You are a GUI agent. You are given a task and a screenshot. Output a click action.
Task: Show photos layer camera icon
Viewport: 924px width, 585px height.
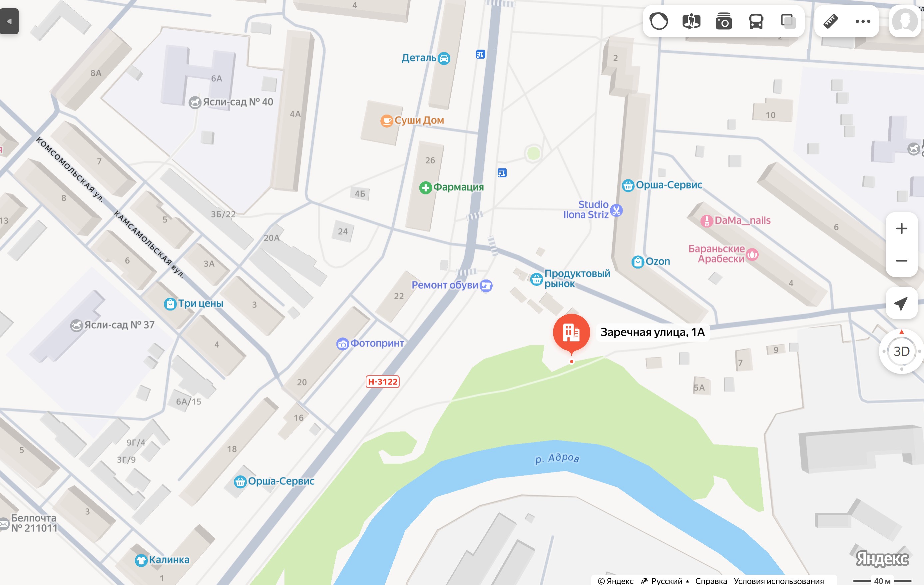point(724,21)
